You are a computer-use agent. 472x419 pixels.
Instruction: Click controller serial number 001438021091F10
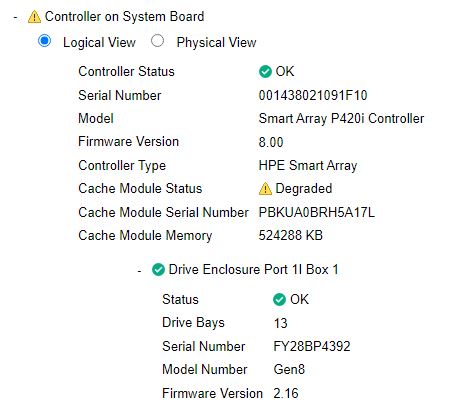(313, 95)
